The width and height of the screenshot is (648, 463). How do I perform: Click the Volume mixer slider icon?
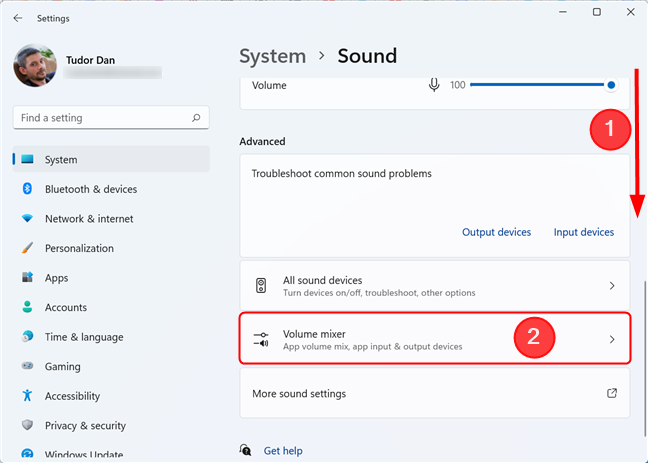[261, 339]
